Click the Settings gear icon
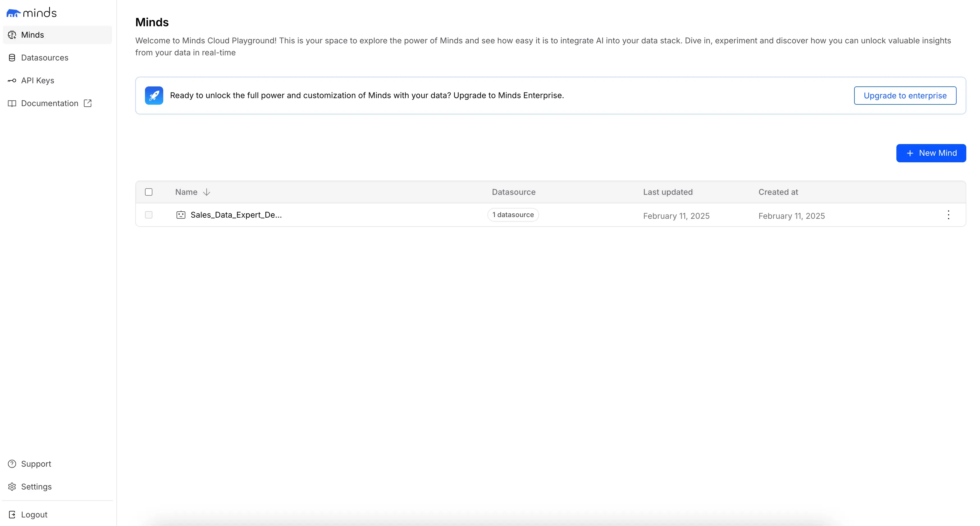Image resolution: width=980 pixels, height=526 pixels. (12, 486)
